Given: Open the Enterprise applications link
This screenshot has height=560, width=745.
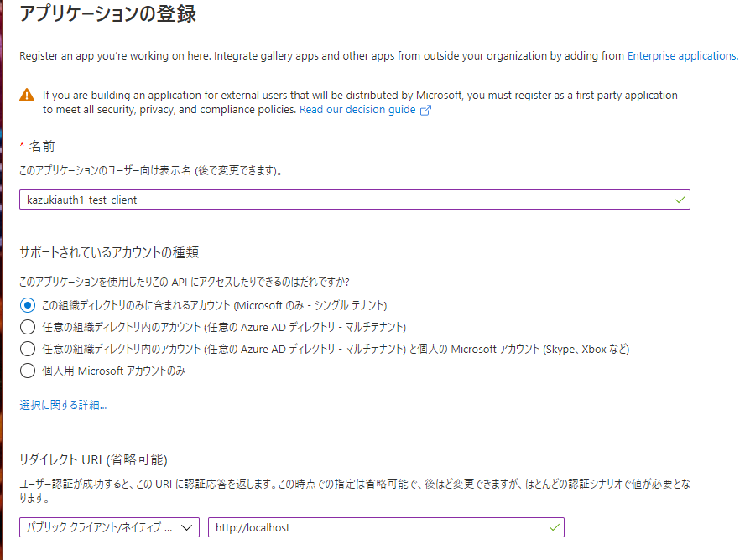Looking at the screenshot, I should coord(682,56).
